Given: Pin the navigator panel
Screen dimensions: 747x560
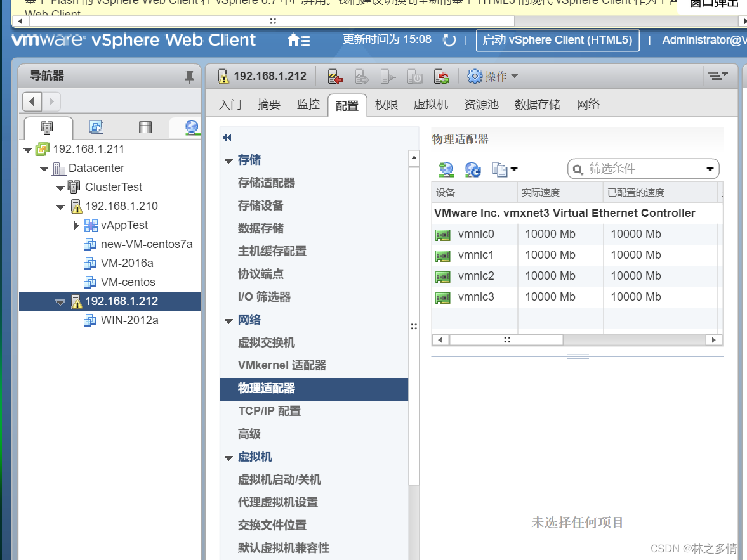Looking at the screenshot, I should (190, 76).
